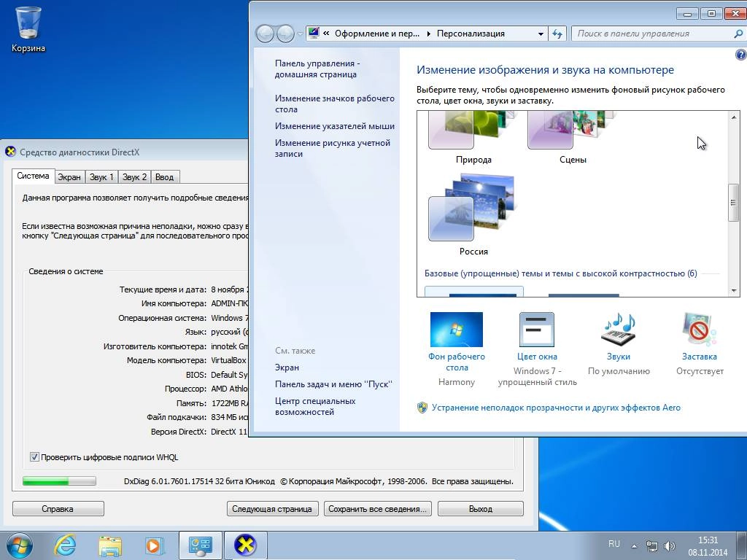Switch to DirectX diagnostic taskbar button
The width and height of the screenshot is (747, 560).
[x=245, y=545]
